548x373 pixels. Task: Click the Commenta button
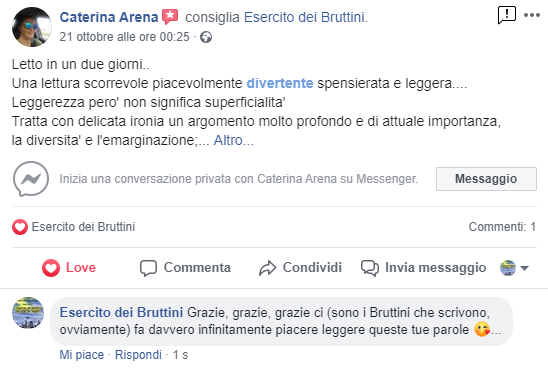coord(185,268)
